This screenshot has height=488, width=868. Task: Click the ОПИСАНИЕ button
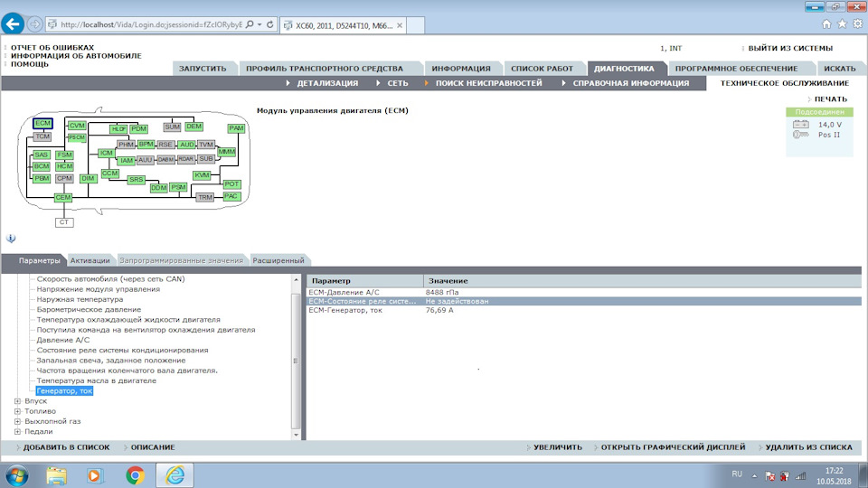tap(152, 447)
